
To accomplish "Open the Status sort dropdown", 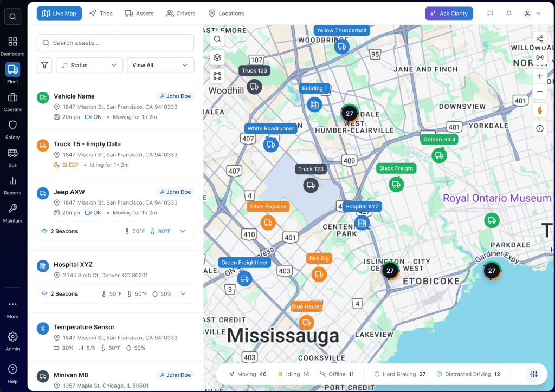I will (89, 65).
